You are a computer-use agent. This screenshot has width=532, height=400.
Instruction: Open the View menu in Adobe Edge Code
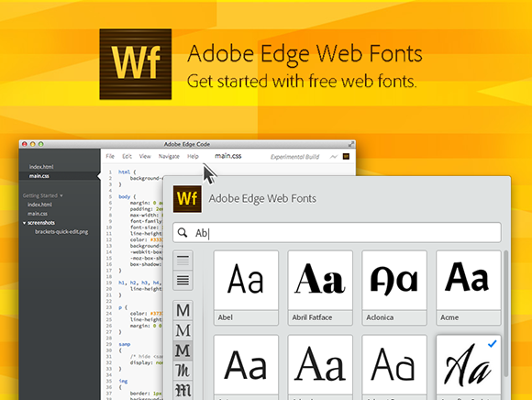[x=145, y=156]
